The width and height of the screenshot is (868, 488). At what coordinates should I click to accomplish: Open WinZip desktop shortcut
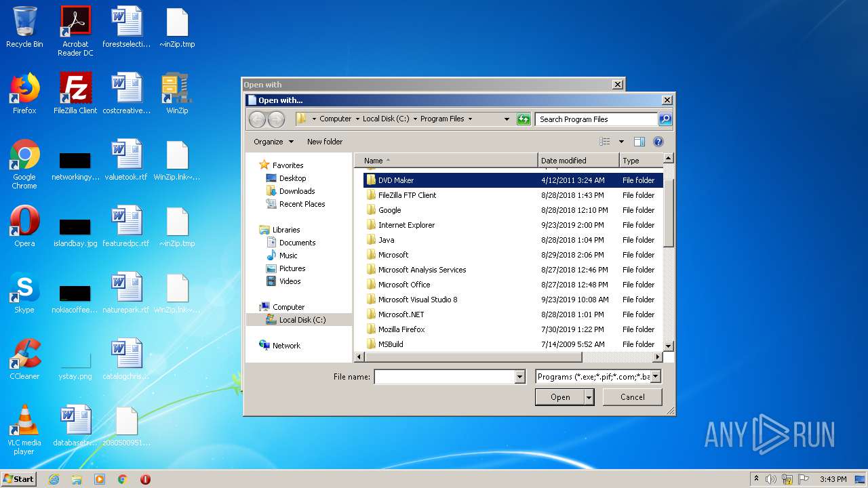pos(177,94)
